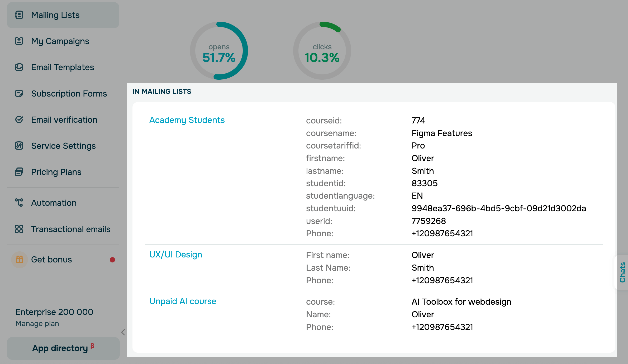This screenshot has width=628, height=364.
Task: Click the Mailing Lists sidebar icon
Action: click(19, 15)
